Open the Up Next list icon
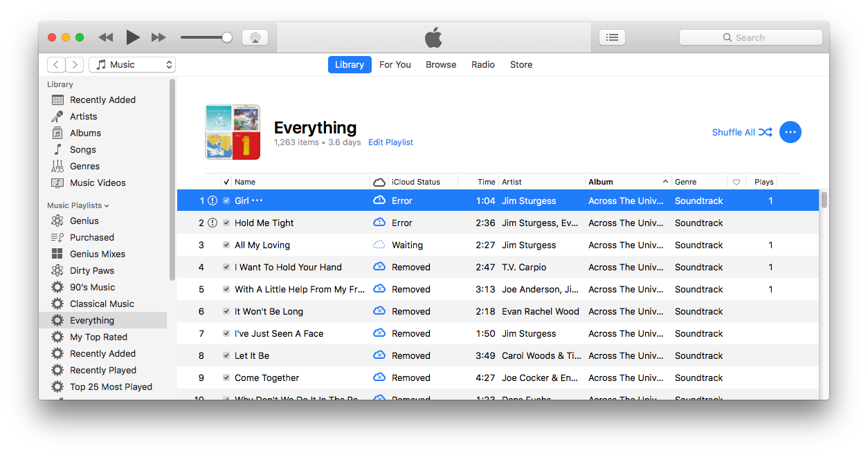Image resolution: width=868 pixels, height=455 pixels. (x=612, y=37)
